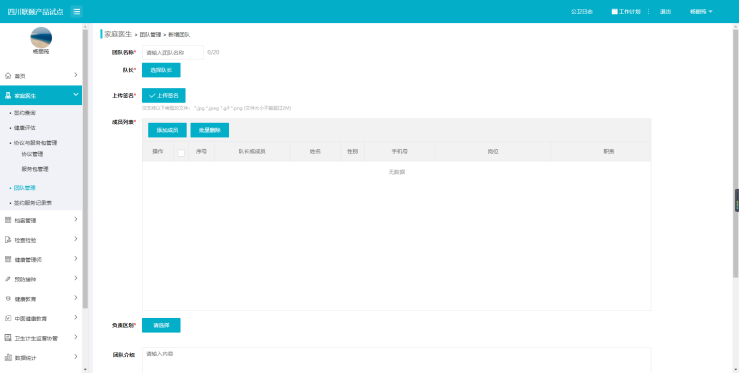Viewport: 740px width, 374px height.
Task: Click the 队长或成员 column header
Action: (252, 152)
